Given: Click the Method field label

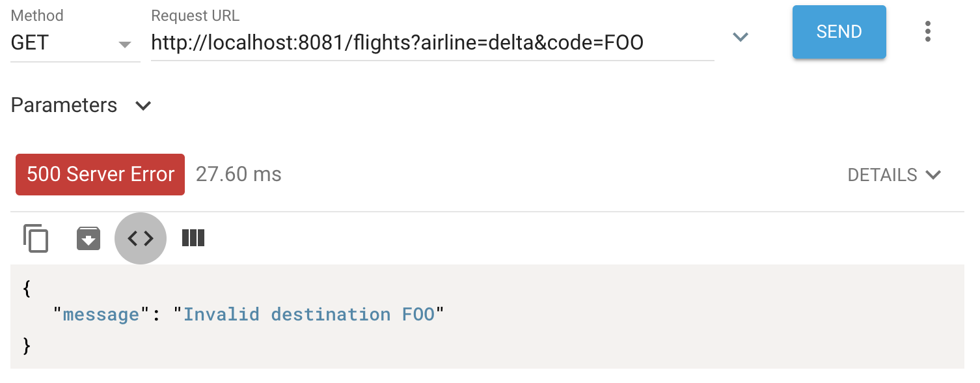Looking at the screenshot, I should click(38, 15).
